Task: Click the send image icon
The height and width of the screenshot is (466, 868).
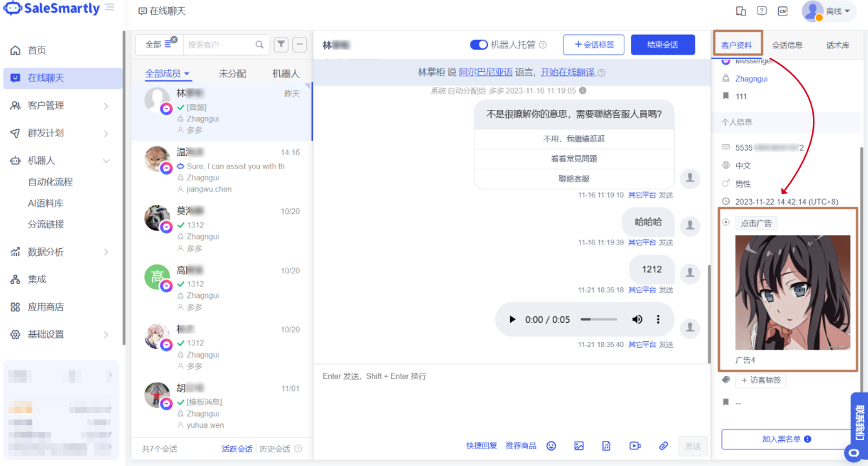Action: 579,446
